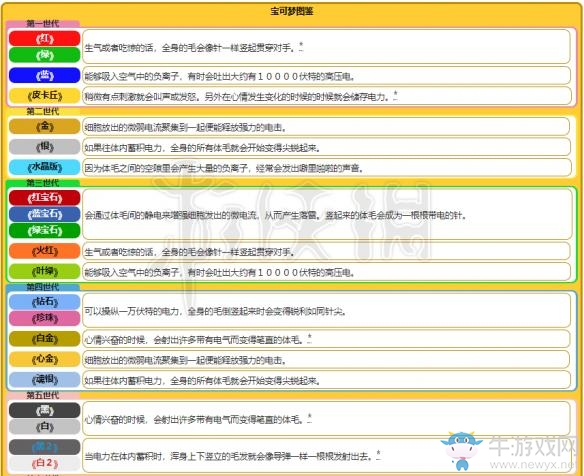The height and width of the screenshot is (476, 584).
Task: Select the 第一世代 header
Action: (42, 23)
